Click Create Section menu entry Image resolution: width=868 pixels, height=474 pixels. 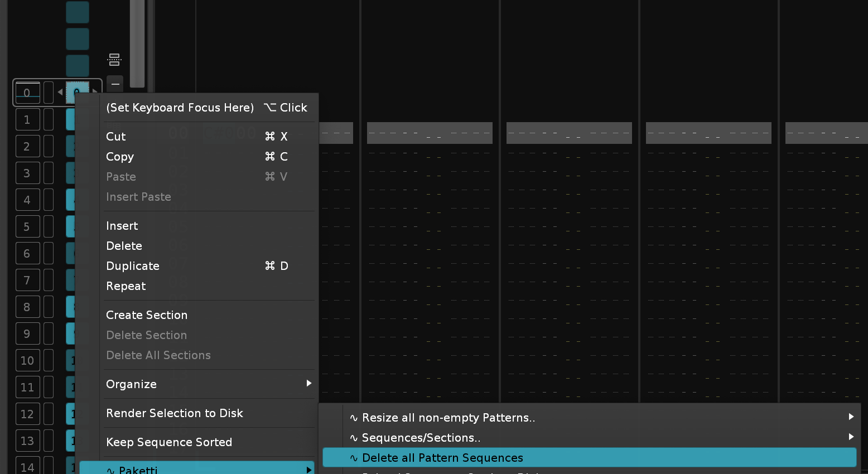click(147, 315)
